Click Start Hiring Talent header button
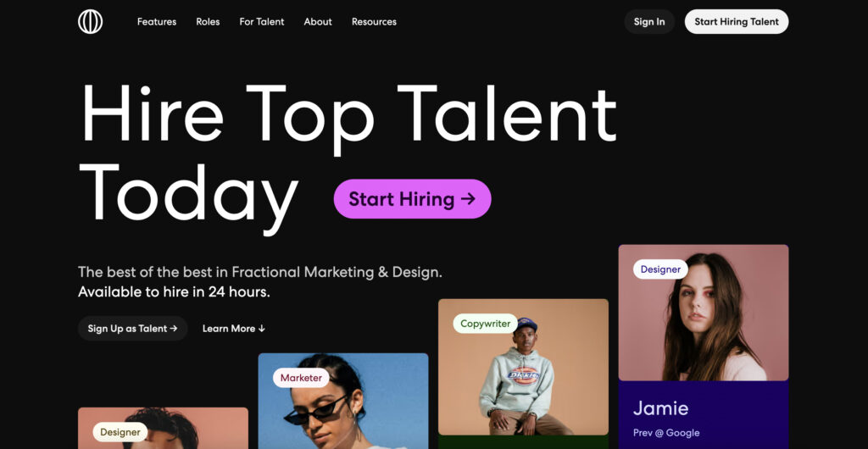 [737, 21]
